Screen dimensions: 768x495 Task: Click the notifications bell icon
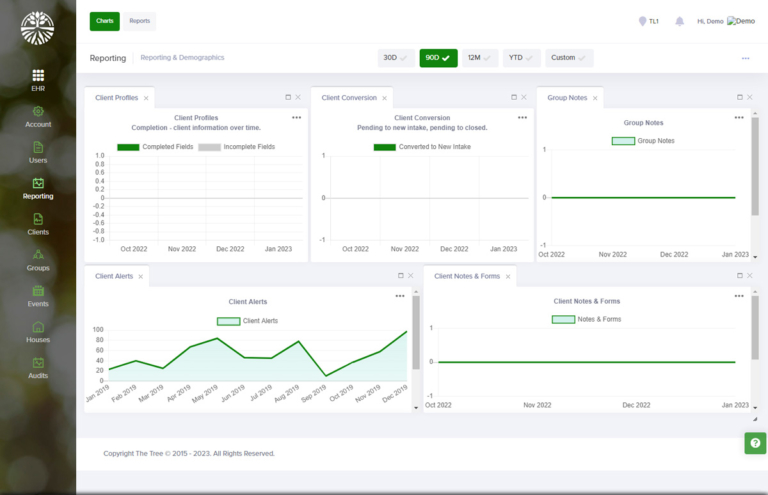point(680,21)
